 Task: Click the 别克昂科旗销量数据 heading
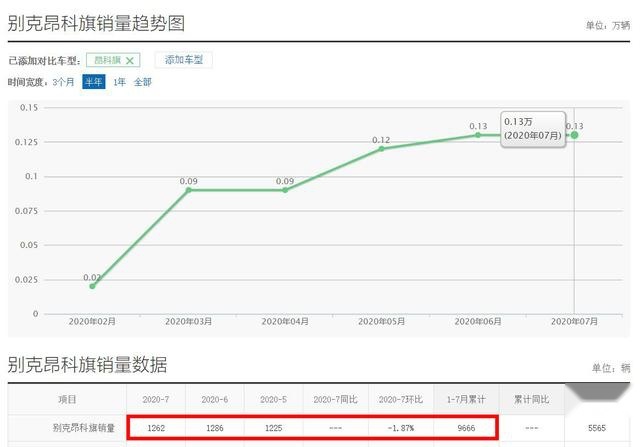tap(87, 365)
